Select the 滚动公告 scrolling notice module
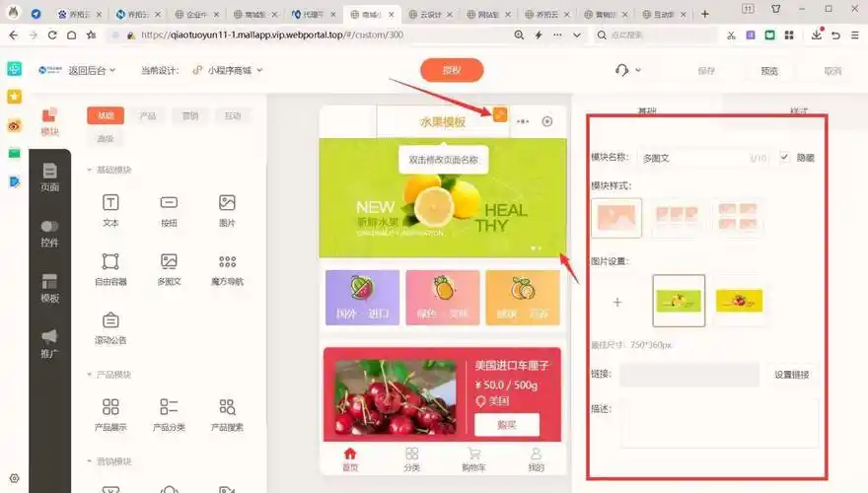The height and width of the screenshot is (493, 868). 110,327
